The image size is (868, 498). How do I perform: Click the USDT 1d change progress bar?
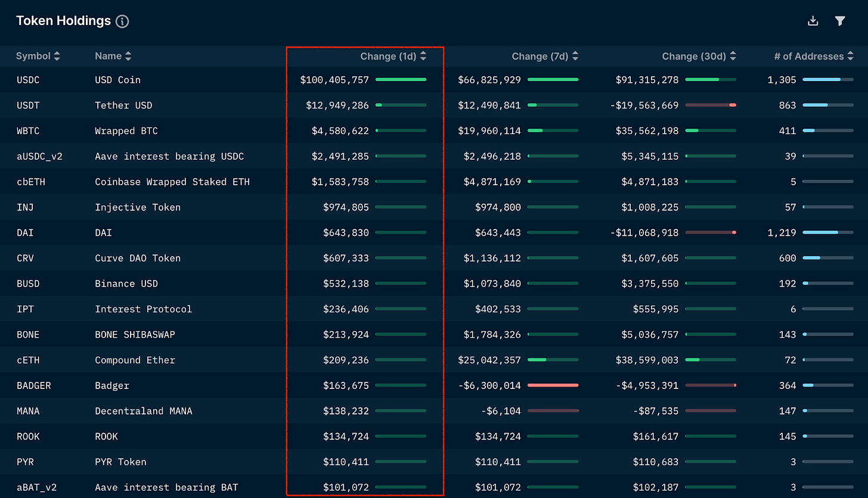point(401,105)
